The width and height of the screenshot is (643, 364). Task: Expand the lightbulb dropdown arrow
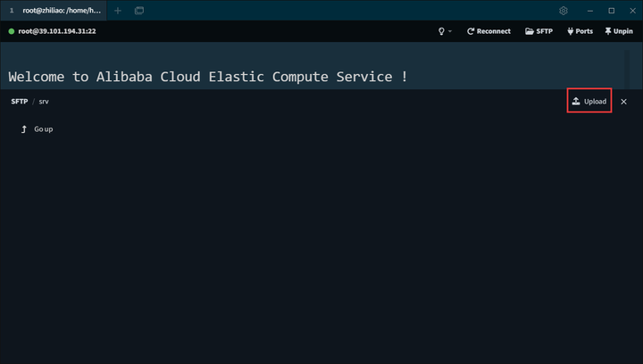click(450, 31)
